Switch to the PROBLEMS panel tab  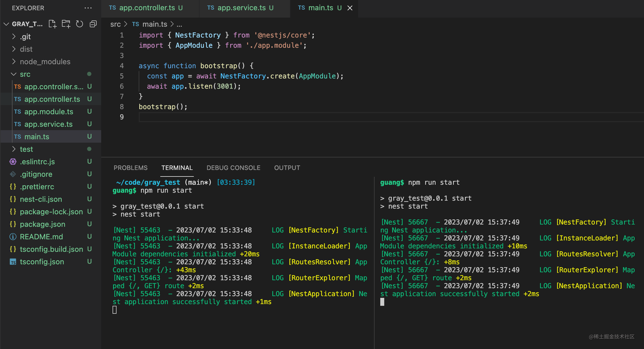[130, 168]
